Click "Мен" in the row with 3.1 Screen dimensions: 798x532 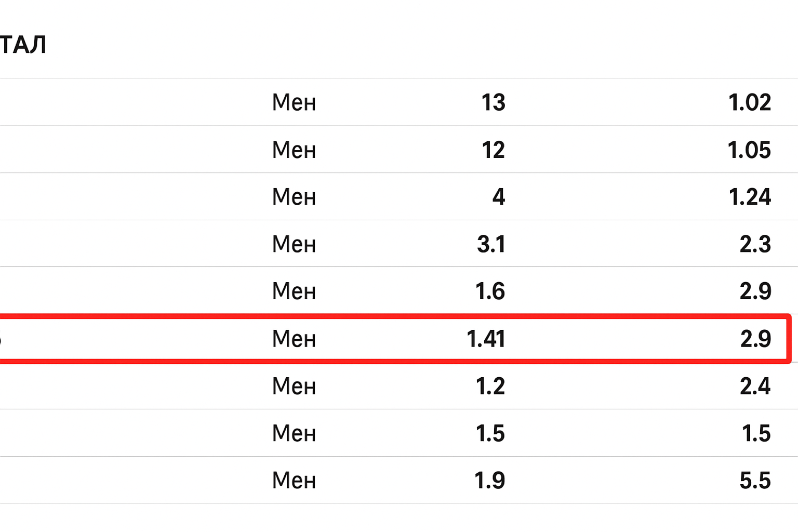click(294, 244)
